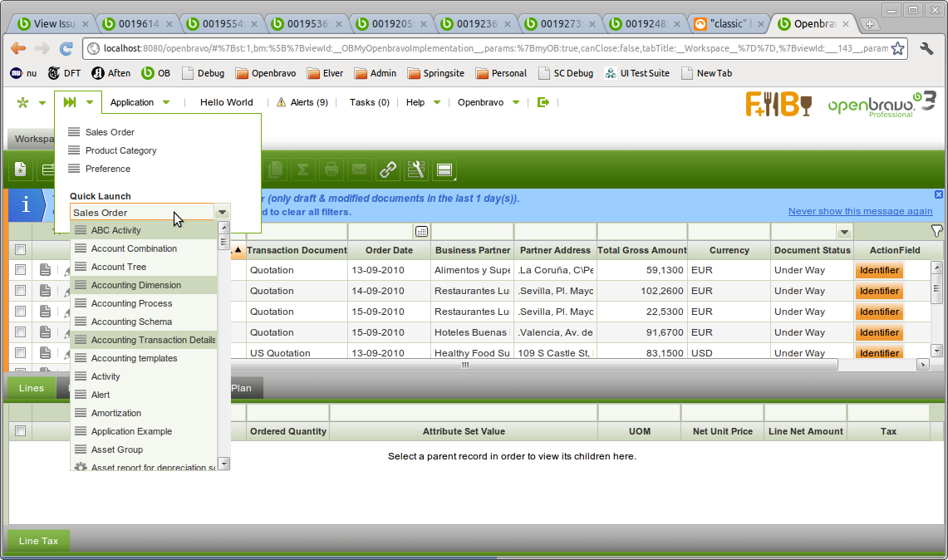Open the Order Date filter calendar
The image size is (948, 560).
[x=421, y=231]
